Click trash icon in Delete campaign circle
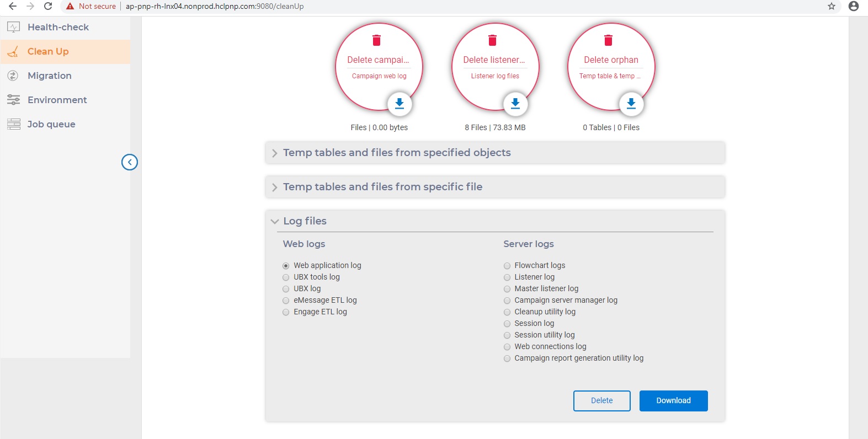 (x=377, y=40)
